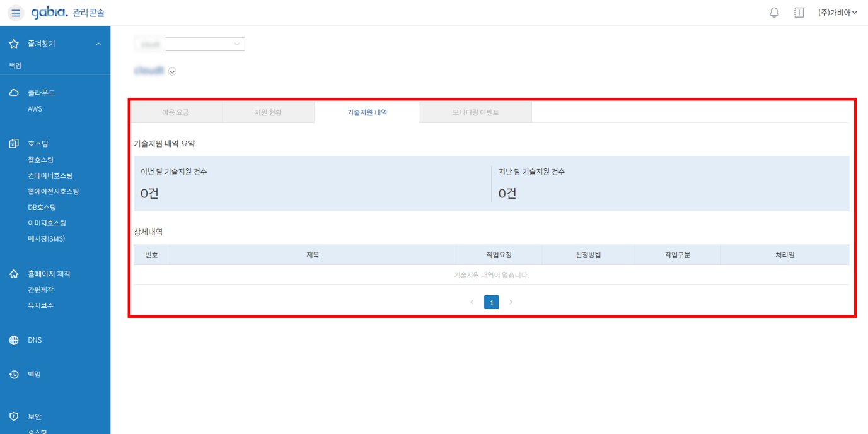
Task: Select the 홈페이지 제작 sidebar menu
Action: [x=49, y=274]
